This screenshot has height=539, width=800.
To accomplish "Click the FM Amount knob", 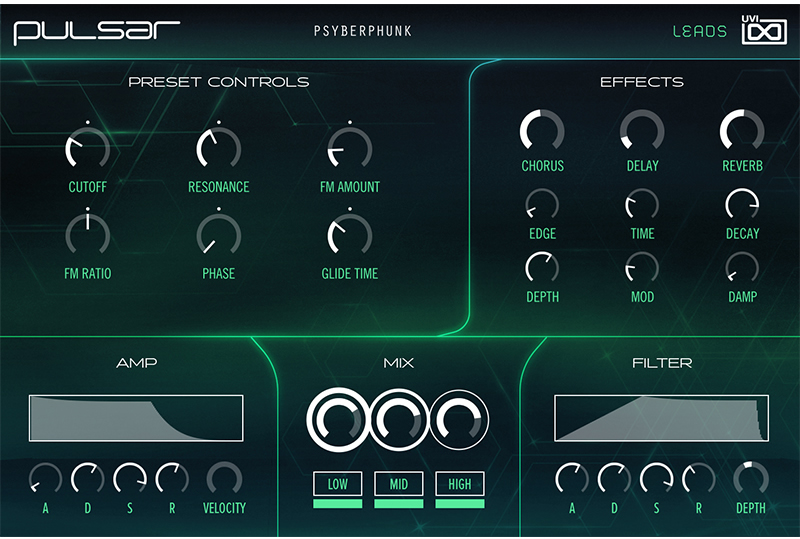I will tap(349, 148).
